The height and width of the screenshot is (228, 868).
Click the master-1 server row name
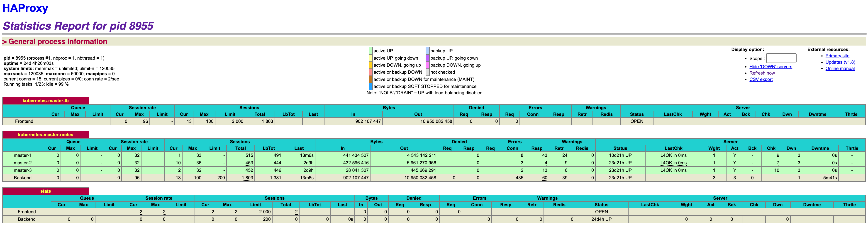pos(23,156)
